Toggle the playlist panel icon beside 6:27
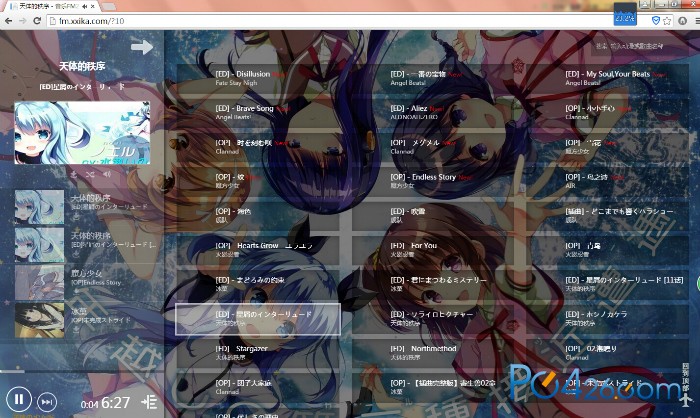The width and height of the screenshot is (700, 418). click(149, 402)
